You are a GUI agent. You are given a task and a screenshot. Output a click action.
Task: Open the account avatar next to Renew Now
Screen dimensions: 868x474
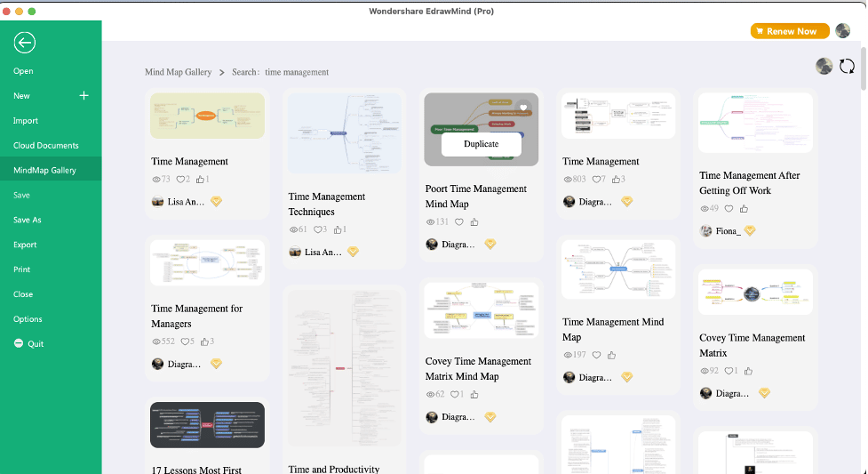842,31
